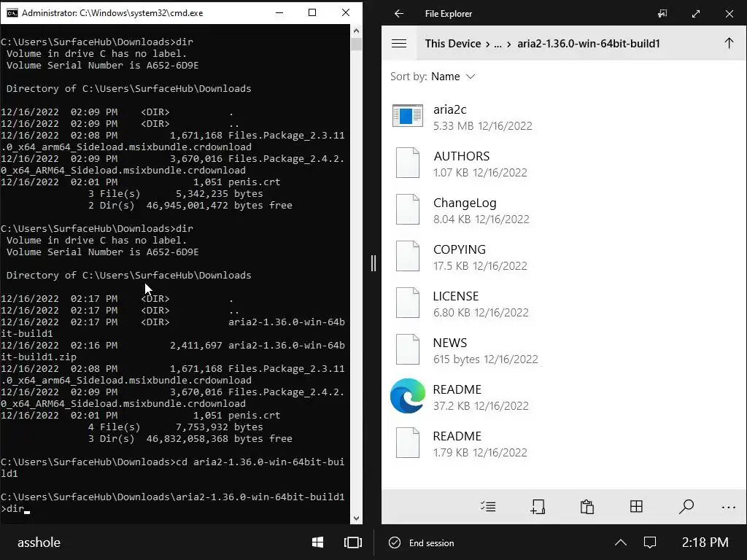
Task: Open search with the magnifier icon
Action: [x=686, y=507]
